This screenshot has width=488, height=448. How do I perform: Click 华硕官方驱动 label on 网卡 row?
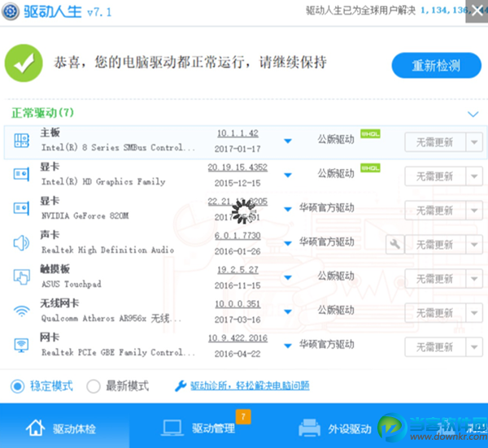(326, 345)
